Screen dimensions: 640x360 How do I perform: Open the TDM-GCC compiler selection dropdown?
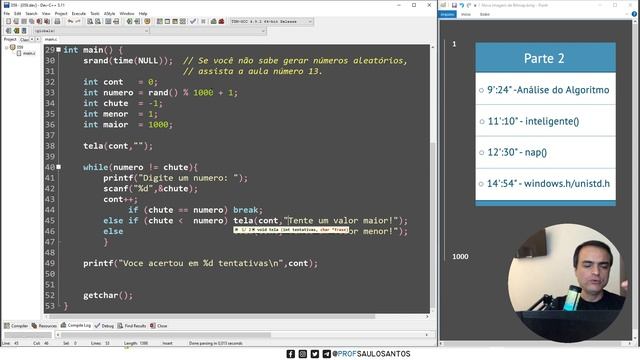click(271, 21)
